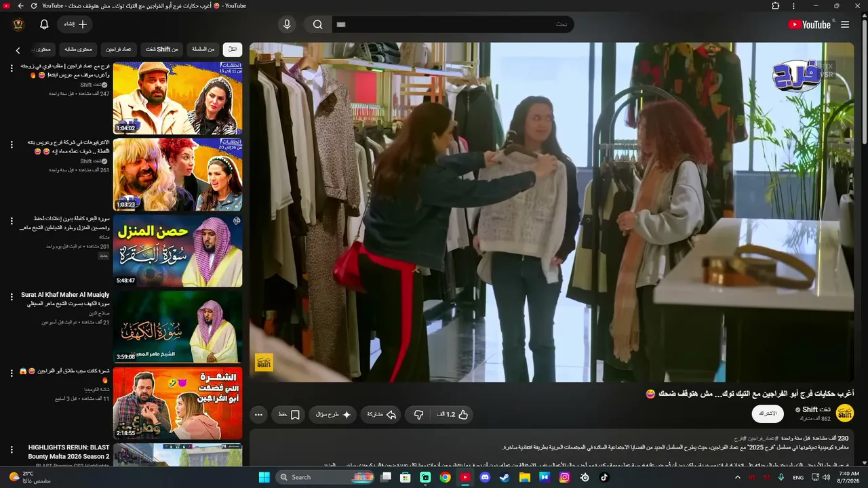This screenshot has height=488, width=868.
Task: Open TikTok from the taskbar
Action: coord(604,477)
